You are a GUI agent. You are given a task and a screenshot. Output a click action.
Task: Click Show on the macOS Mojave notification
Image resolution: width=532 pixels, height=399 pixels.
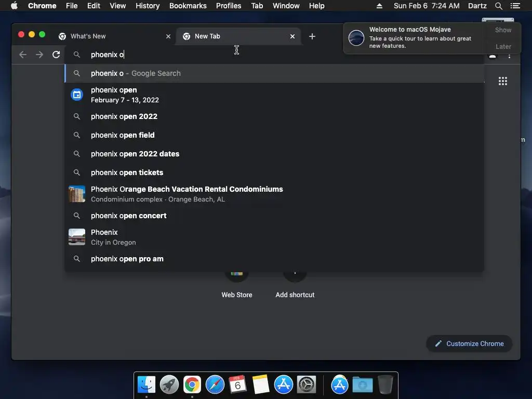[x=503, y=30]
